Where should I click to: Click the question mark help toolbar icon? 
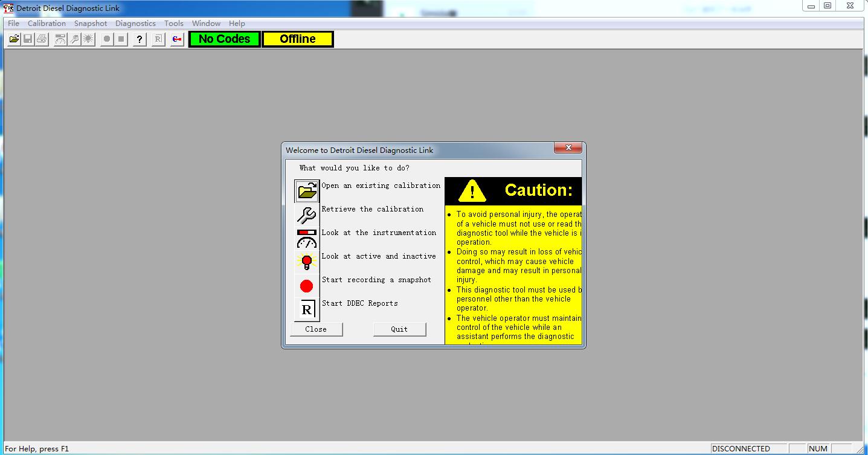point(140,39)
